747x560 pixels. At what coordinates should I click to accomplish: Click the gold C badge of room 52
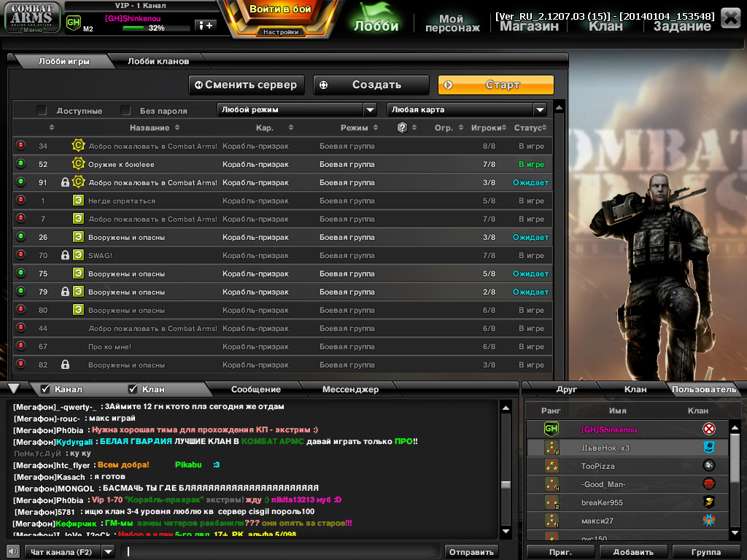click(x=78, y=163)
